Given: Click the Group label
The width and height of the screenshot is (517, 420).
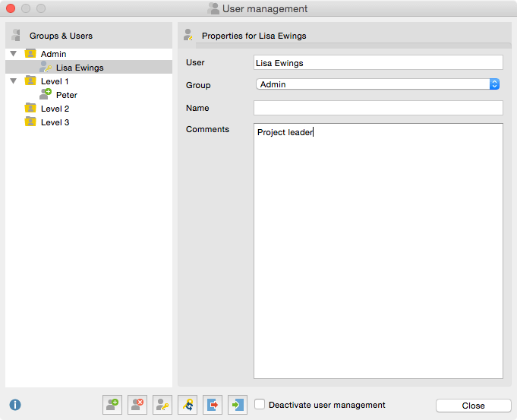Looking at the screenshot, I should click(198, 85).
